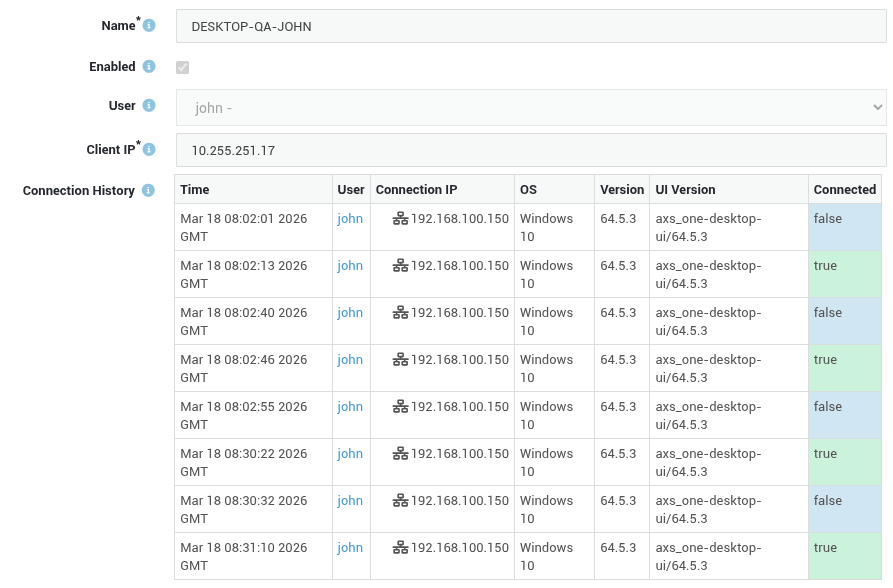Click the Connection IP column header
The image size is (893, 588).
[x=443, y=190]
